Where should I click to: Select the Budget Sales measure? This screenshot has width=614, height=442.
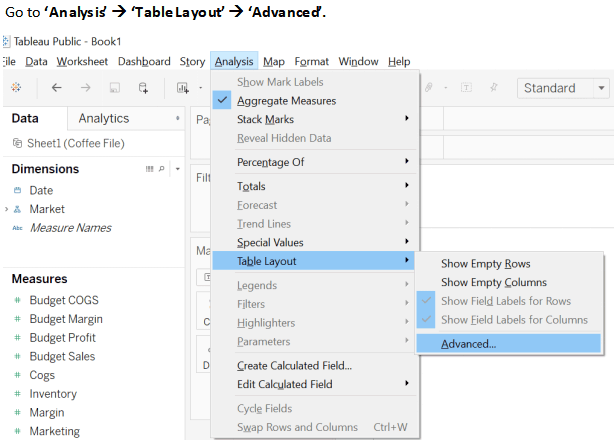(62, 356)
